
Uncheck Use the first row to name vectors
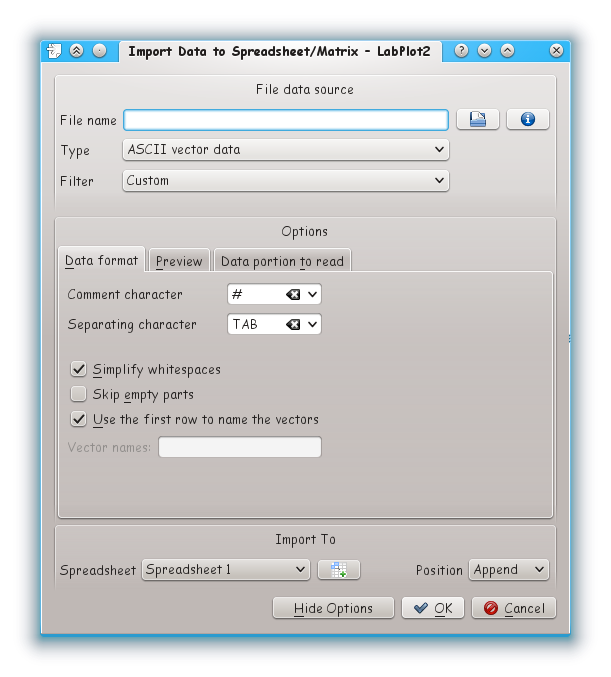tap(79, 420)
